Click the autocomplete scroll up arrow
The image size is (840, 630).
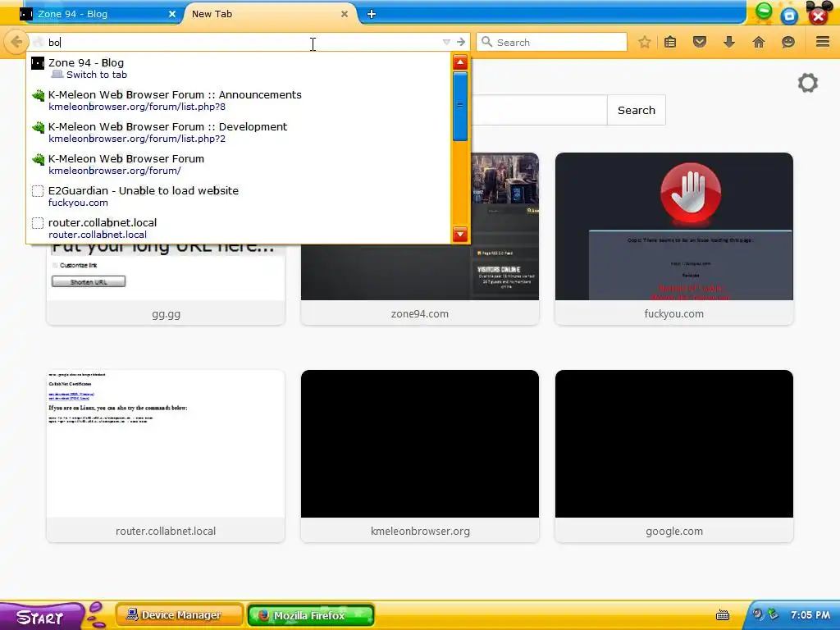coord(459,62)
